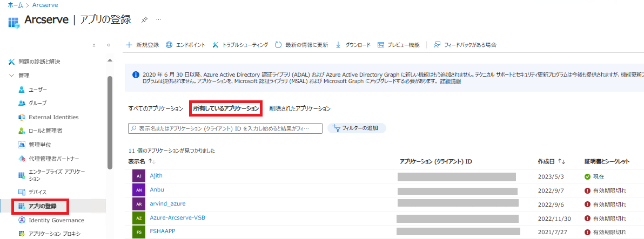Click 有効期限切れ status for Anbu
This screenshot has height=239, width=644.
(606, 190)
